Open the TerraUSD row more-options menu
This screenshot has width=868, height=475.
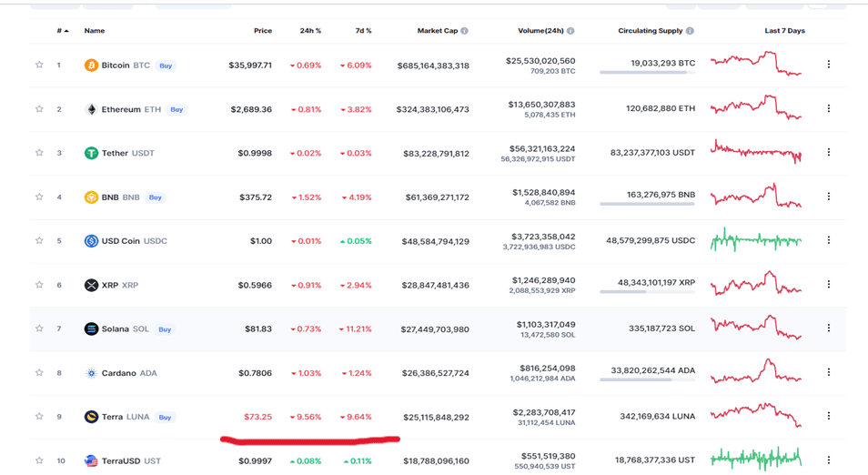(x=829, y=460)
